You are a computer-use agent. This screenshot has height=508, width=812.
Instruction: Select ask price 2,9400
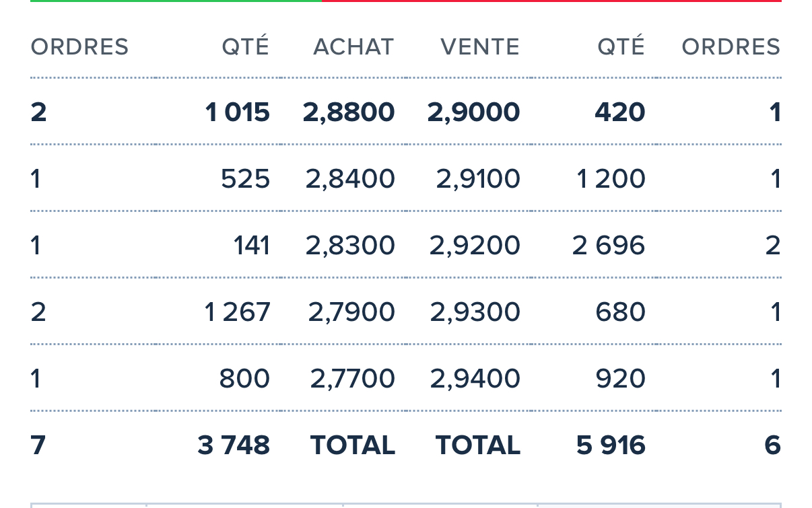coord(475,379)
